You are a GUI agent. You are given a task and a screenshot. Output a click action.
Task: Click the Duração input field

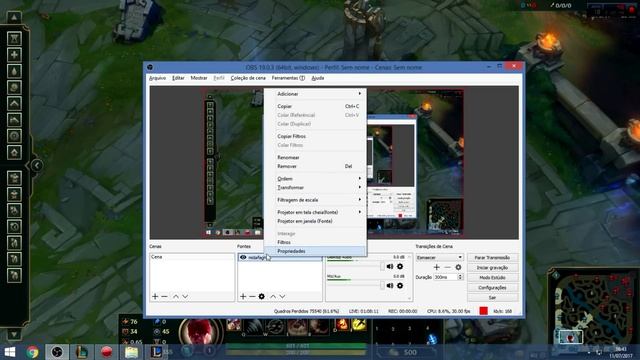445,277
